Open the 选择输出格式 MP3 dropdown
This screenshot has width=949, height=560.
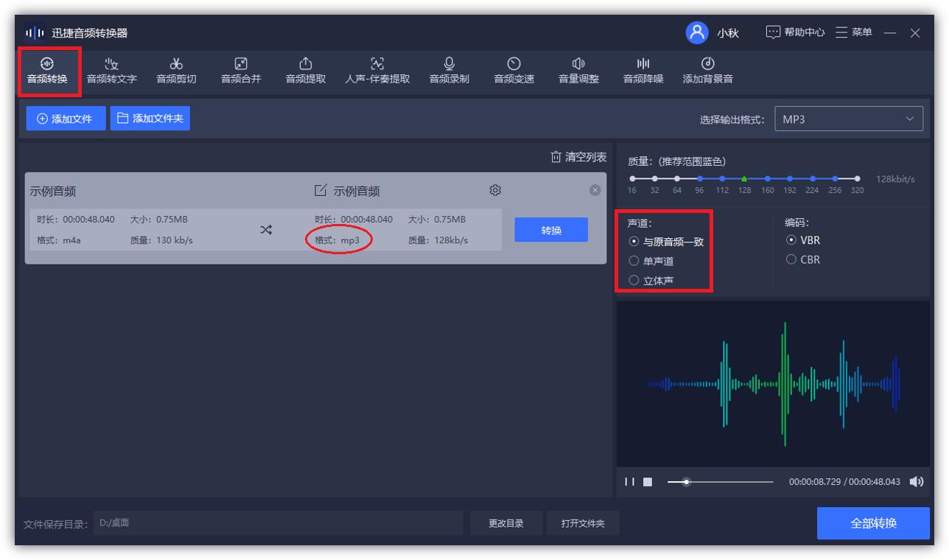(848, 118)
